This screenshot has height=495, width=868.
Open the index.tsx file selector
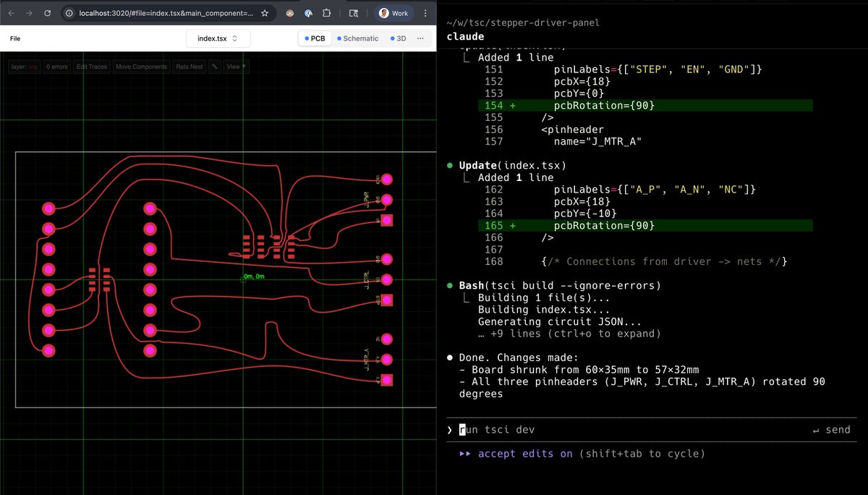(218, 38)
